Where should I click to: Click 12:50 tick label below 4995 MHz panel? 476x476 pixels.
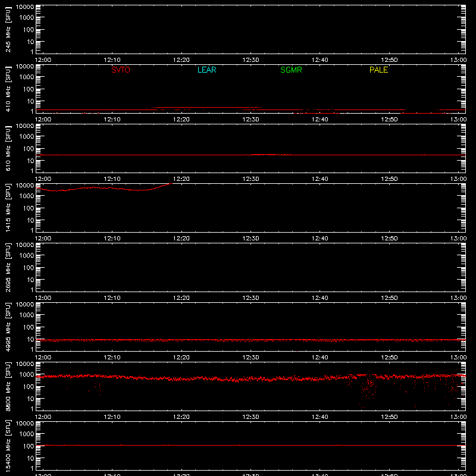coord(389,358)
